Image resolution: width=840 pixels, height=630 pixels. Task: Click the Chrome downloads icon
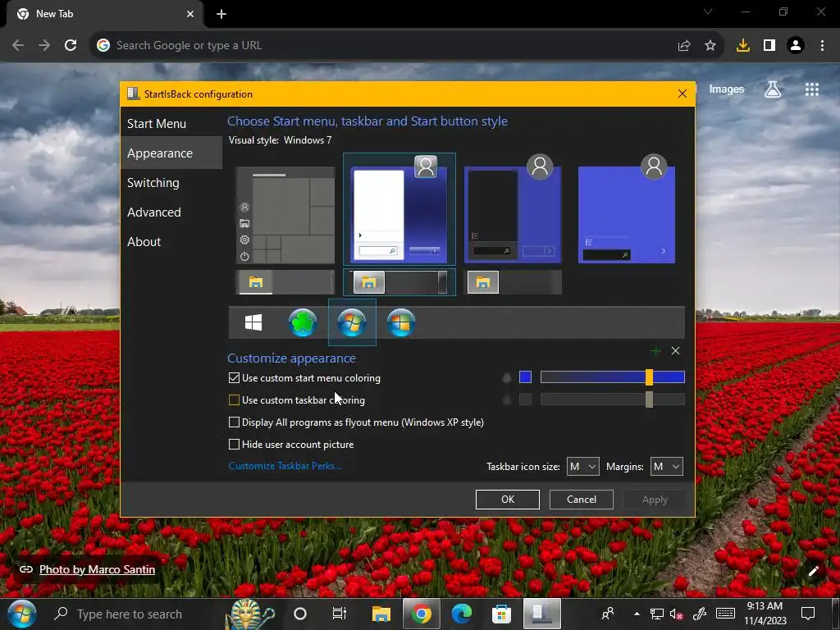click(x=743, y=45)
